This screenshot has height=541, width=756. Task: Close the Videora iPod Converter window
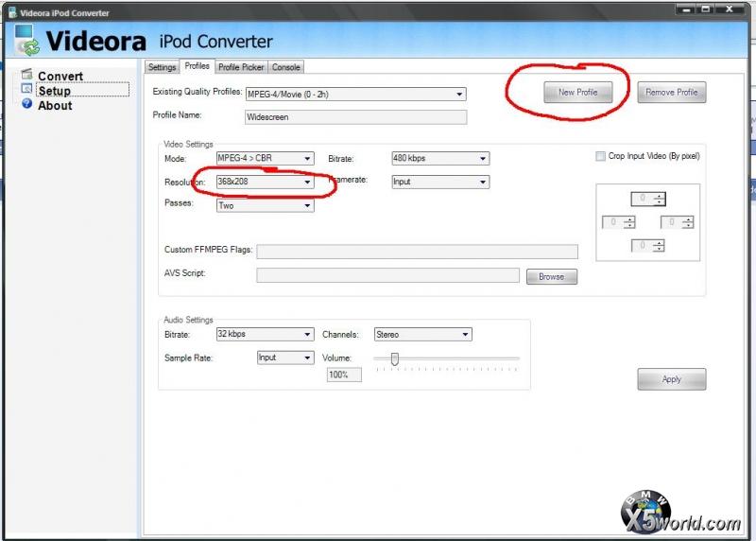pos(730,9)
